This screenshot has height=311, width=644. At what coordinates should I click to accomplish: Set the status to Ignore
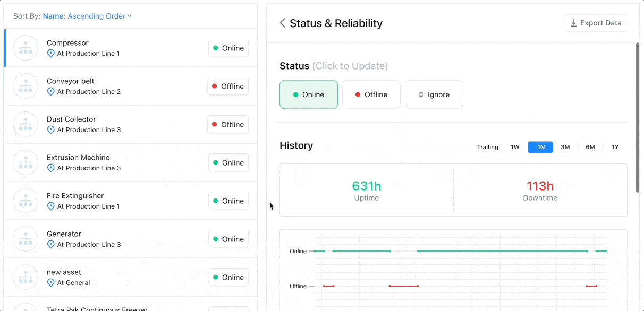(434, 94)
